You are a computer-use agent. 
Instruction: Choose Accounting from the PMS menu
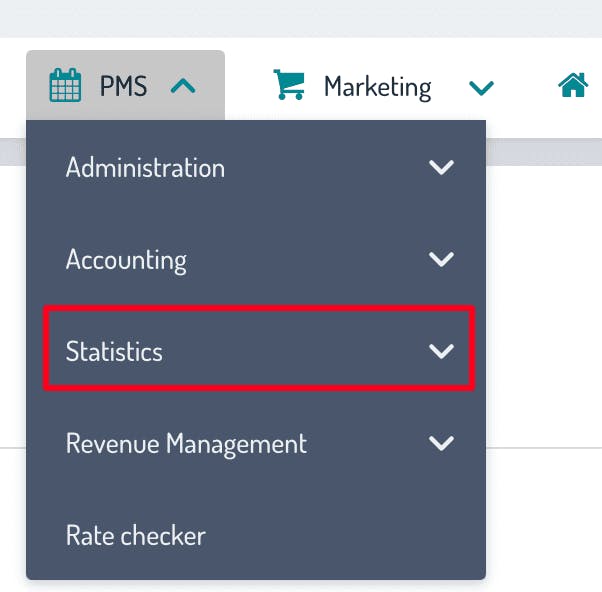click(126, 260)
